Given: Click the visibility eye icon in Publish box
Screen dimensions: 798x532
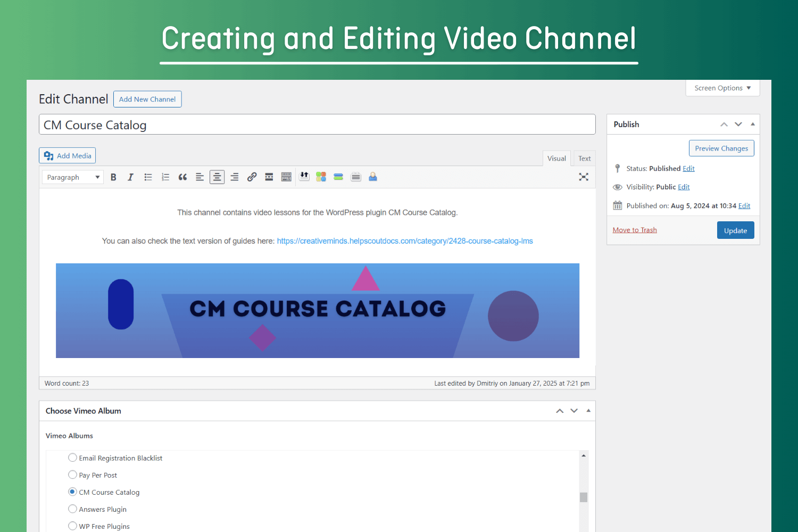Looking at the screenshot, I should tap(618, 187).
